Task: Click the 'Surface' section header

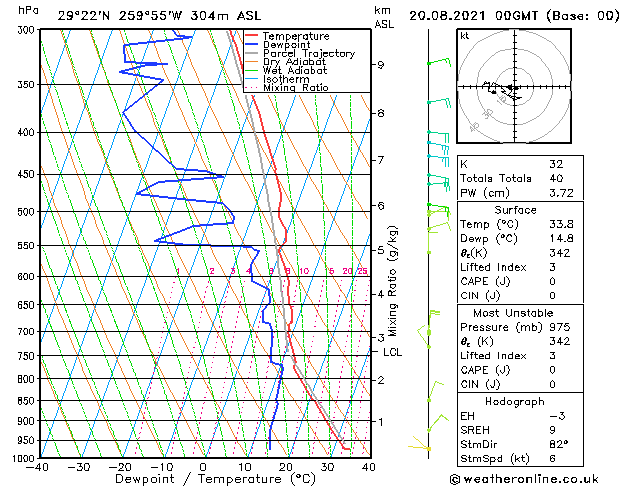Action: tap(515, 210)
